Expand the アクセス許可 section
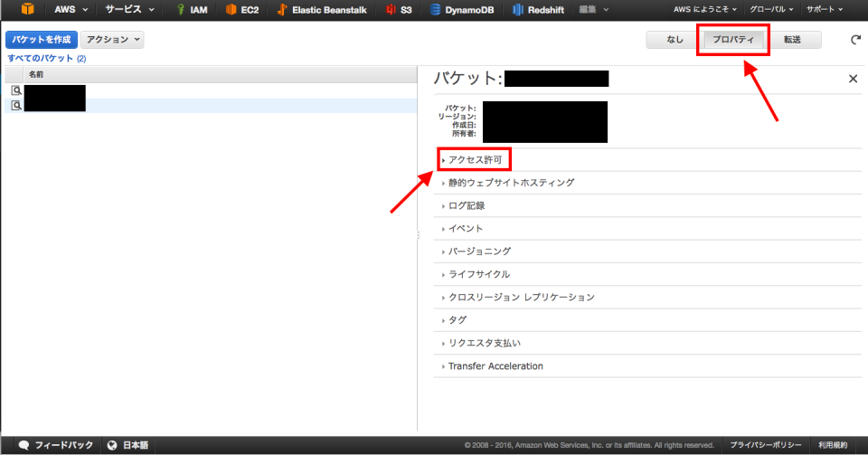Viewport: 868px width, 455px height. 475,160
